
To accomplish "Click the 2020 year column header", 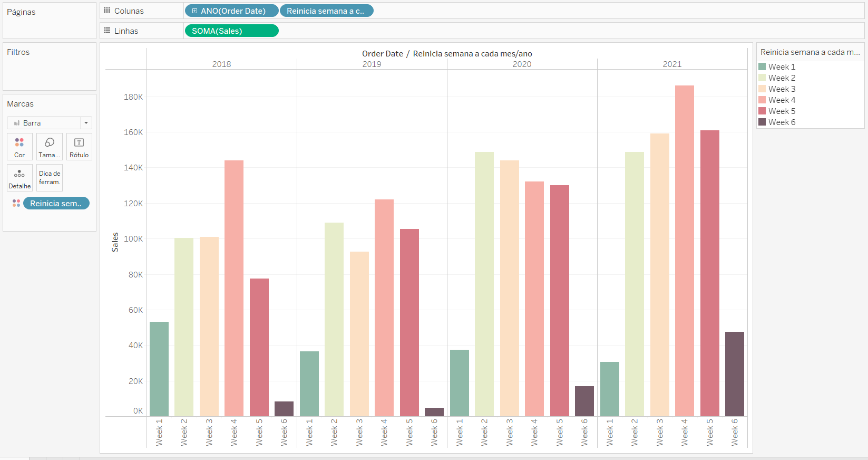I will pyautogui.click(x=522, y=64).
